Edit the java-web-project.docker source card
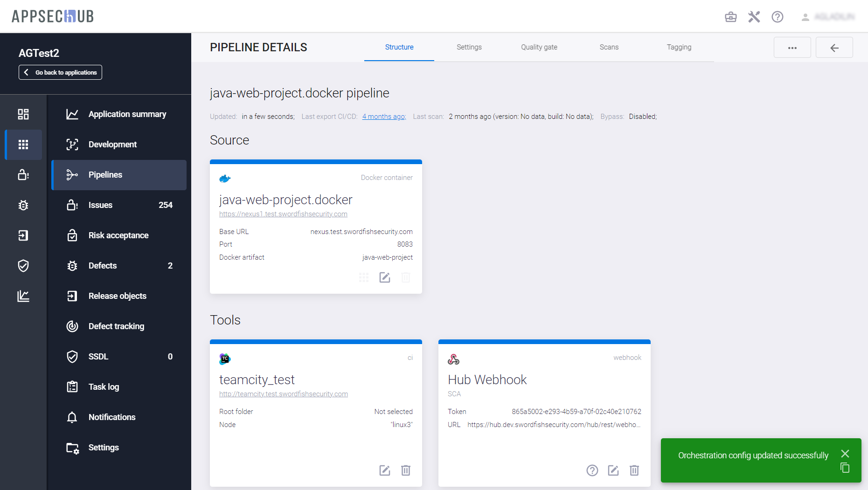The image size is (868, 490). coord(384,278)
